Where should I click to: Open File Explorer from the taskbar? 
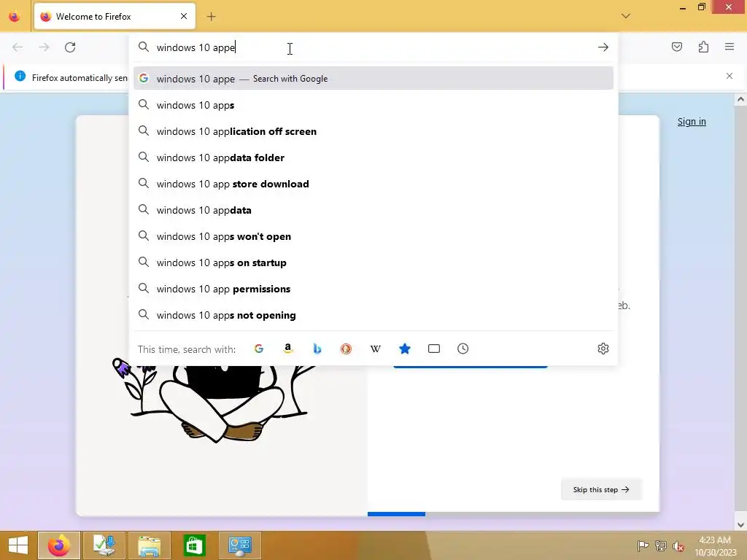coord(149,545)
